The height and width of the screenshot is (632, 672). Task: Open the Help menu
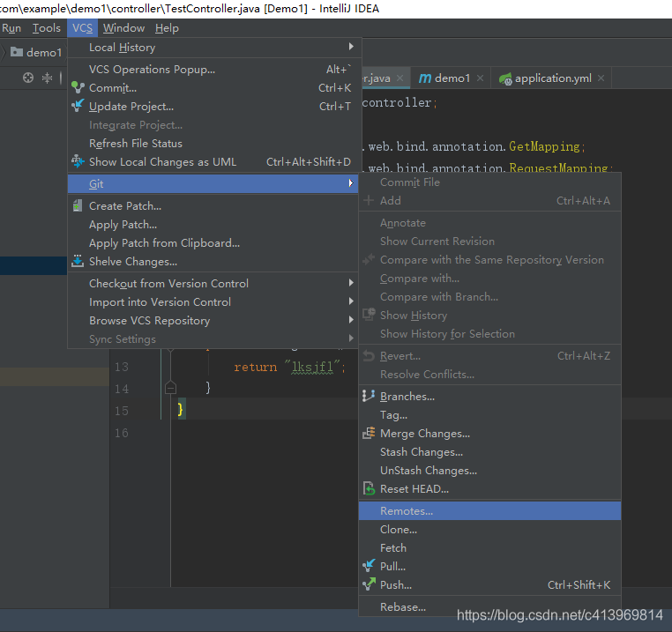(167, 28)
